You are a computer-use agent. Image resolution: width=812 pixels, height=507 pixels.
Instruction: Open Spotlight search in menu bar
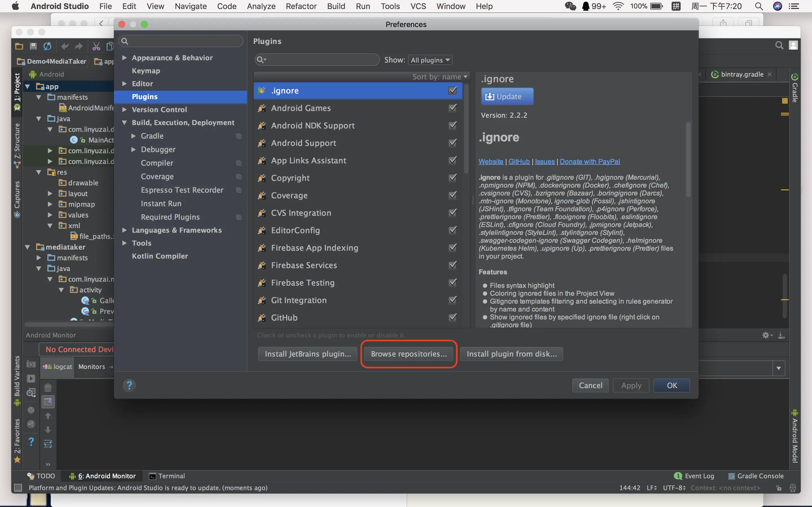(759, 6)
